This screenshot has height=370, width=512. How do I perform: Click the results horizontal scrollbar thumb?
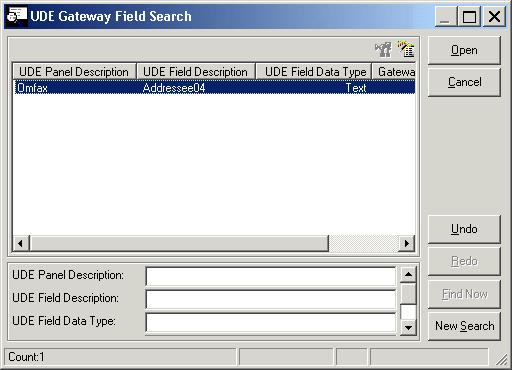coord(179,243)
